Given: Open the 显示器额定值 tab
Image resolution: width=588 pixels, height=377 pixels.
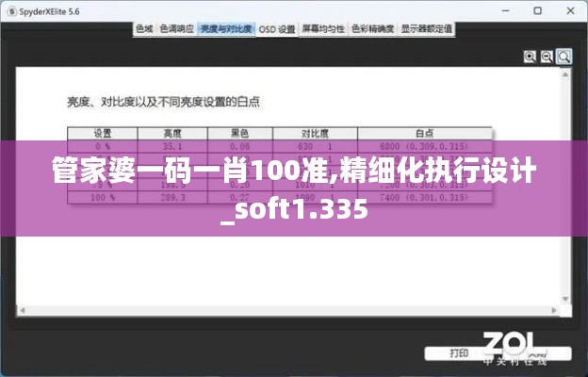Looking at the screenshot, I should 427,29.
